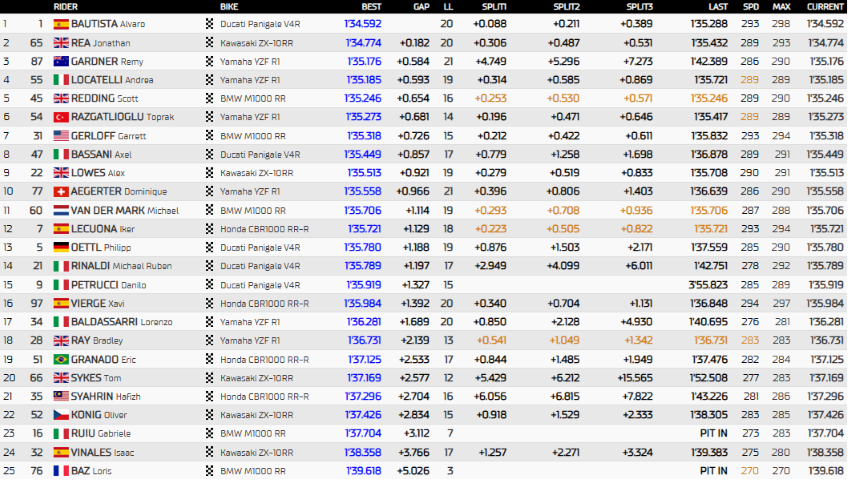Screen dimensions: 848x480
Task: Click best lap time 1'34.592
Action: (x=363, y=24)
